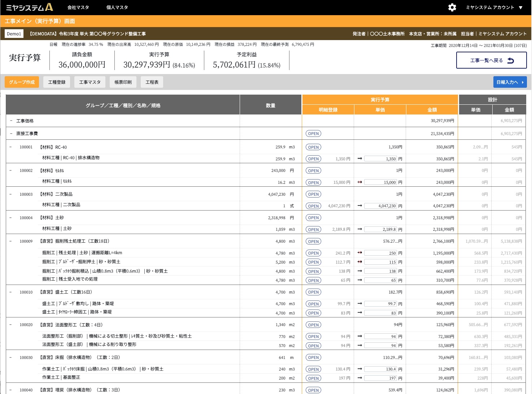Click the Demo1 tag
532x394 pixels.
tap(14, 34)
